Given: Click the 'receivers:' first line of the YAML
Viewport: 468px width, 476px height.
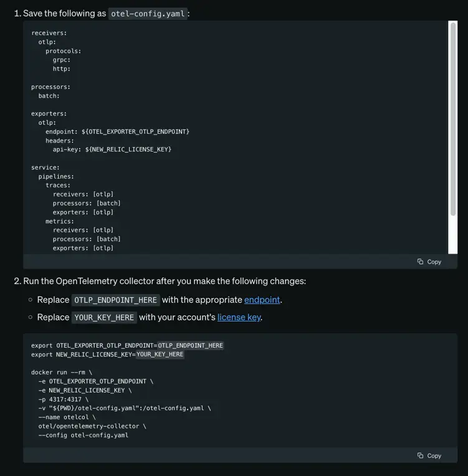Looking at the screenshot, I should tap(49, 33).
